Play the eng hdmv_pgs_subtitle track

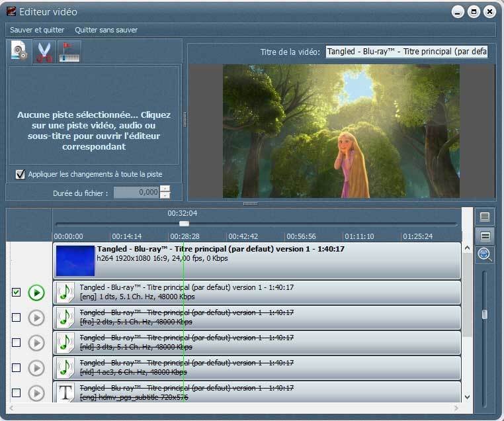(x=36, y=393)
